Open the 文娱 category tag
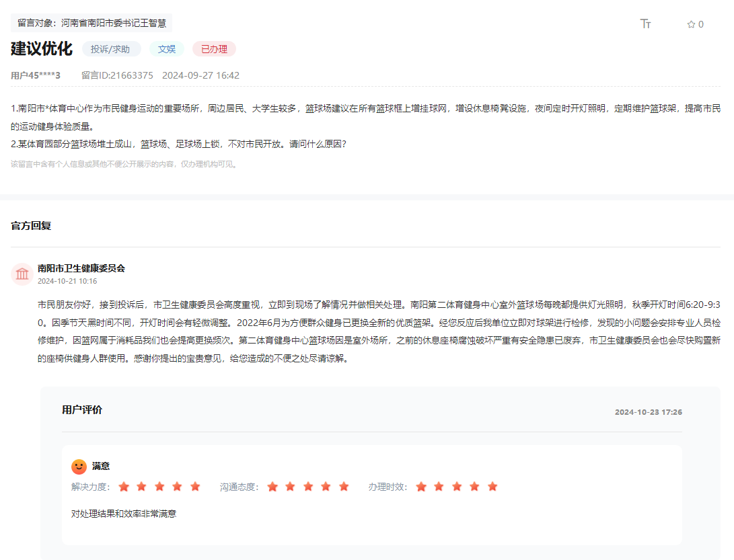The height and width of the screenshot is (560, 734). pyautogui.click(x=166, y=48)
